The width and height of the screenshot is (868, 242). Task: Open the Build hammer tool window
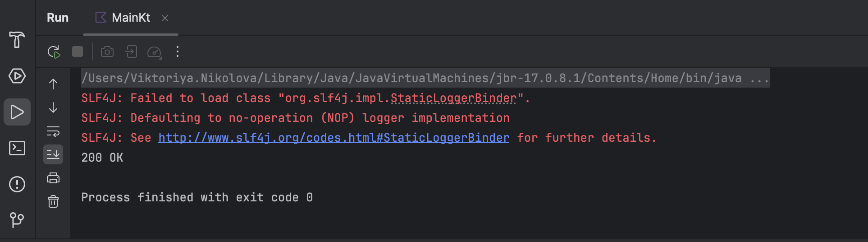pos(17,40)
